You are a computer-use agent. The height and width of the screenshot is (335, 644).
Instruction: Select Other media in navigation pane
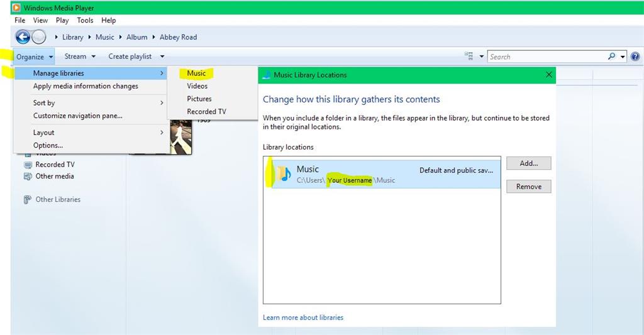point(55,176)
